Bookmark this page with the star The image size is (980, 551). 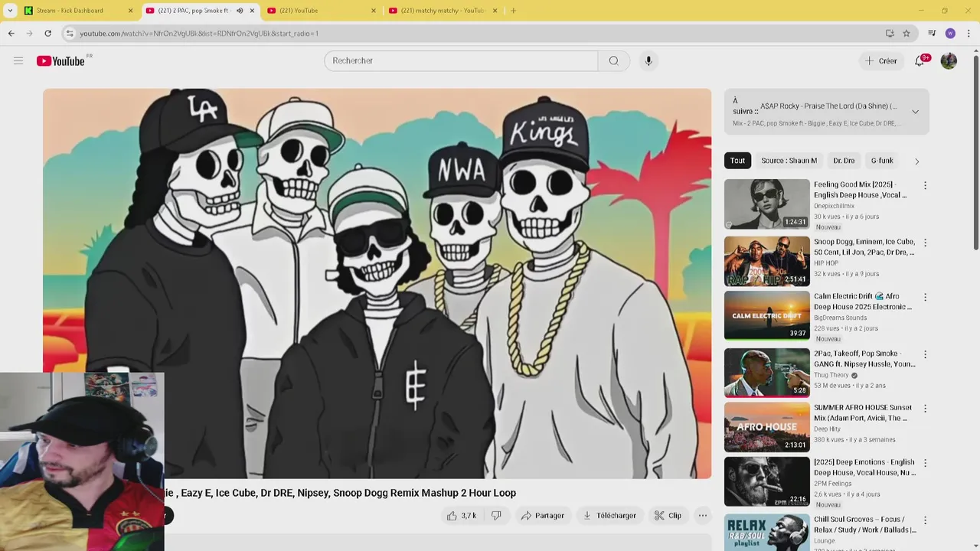[906, 33]
